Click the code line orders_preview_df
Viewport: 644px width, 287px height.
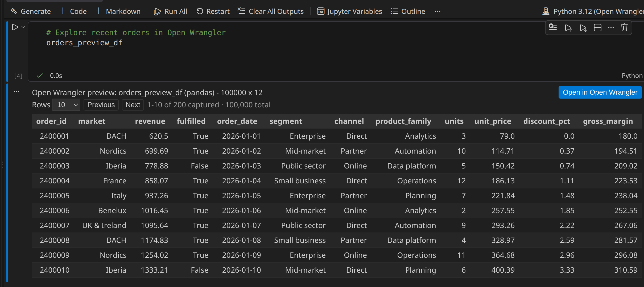(x=84, y=43)
